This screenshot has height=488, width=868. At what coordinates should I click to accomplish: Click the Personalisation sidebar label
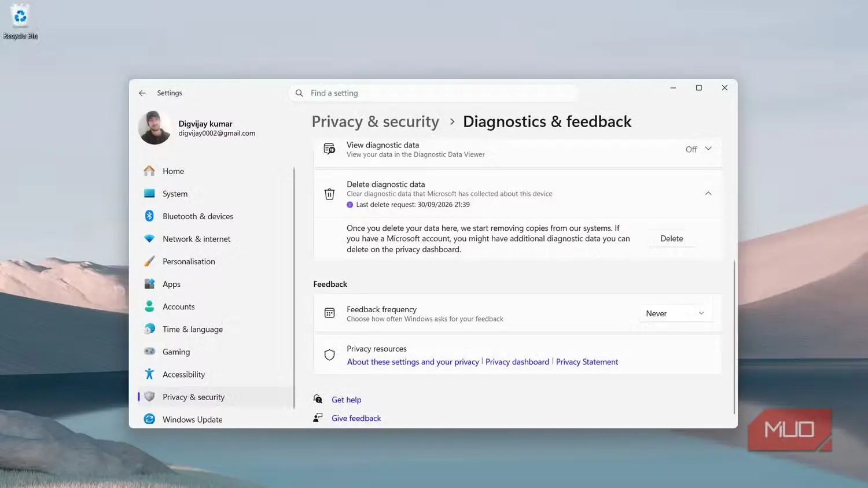point(189,261)
